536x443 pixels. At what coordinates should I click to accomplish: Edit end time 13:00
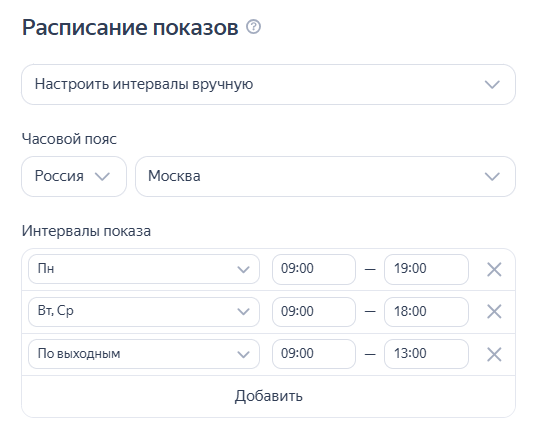pos(426,354)
